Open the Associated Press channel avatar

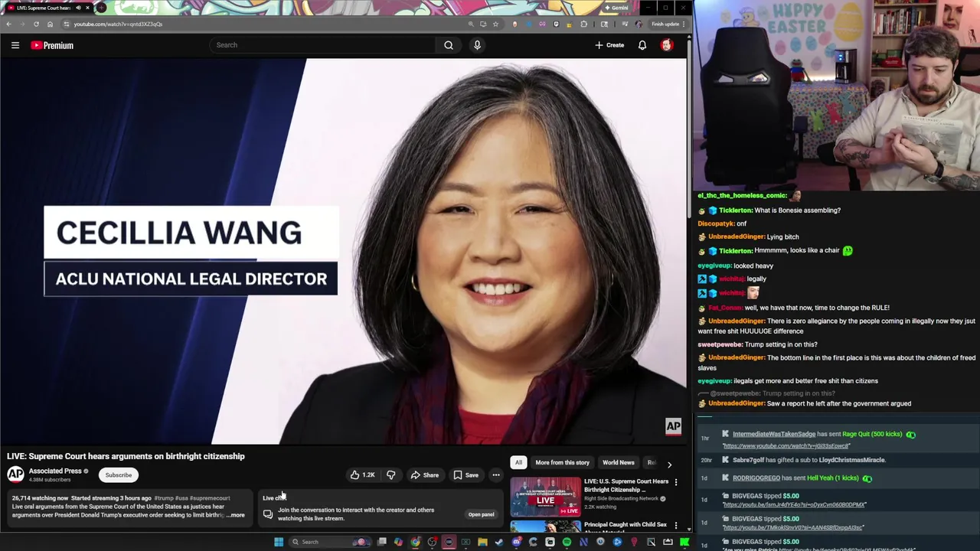(x=15, y=474)
